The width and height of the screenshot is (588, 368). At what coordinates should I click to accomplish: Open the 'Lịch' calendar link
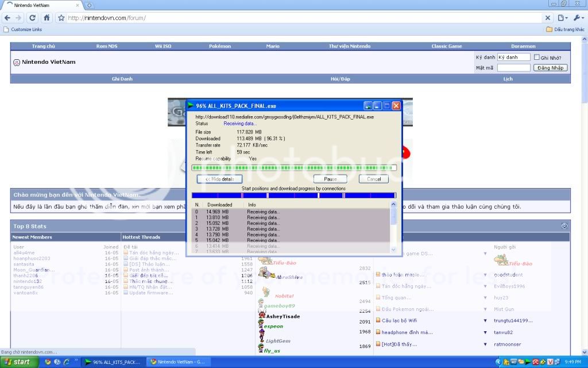coord(508,79)
